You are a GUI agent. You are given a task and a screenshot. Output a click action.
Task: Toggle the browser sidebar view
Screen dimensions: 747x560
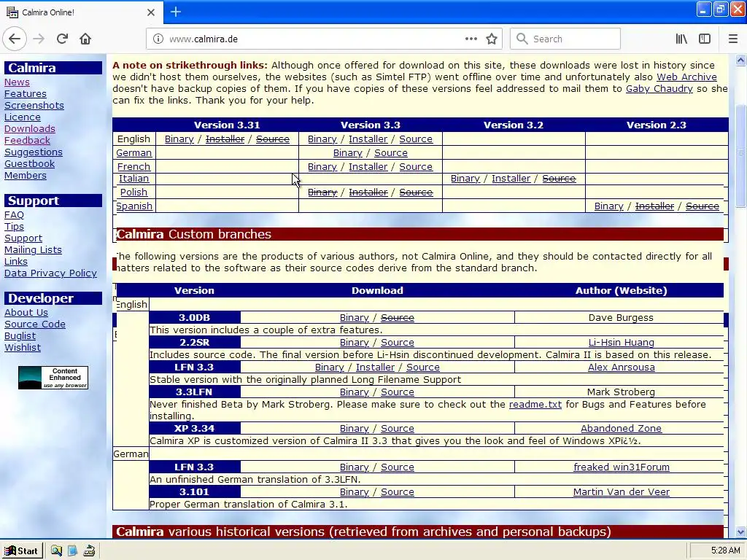705,39
